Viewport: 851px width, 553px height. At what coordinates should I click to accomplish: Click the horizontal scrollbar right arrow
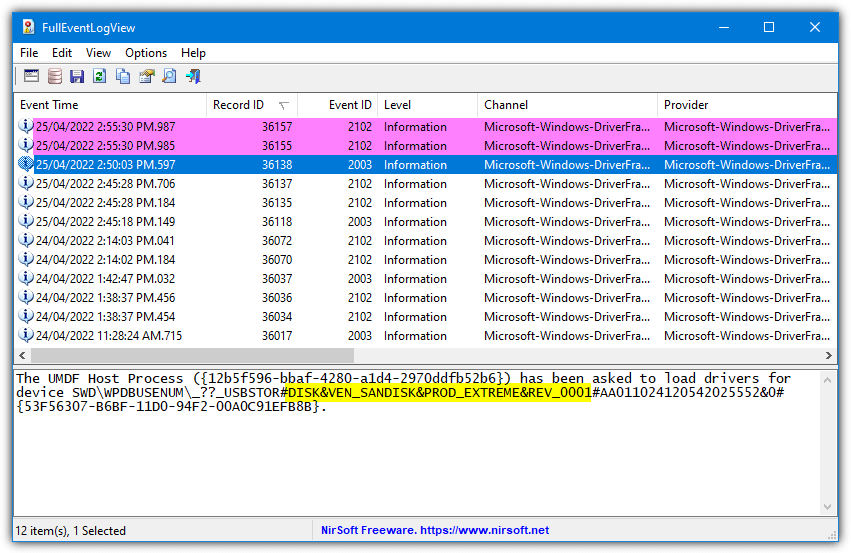(828, 355)
